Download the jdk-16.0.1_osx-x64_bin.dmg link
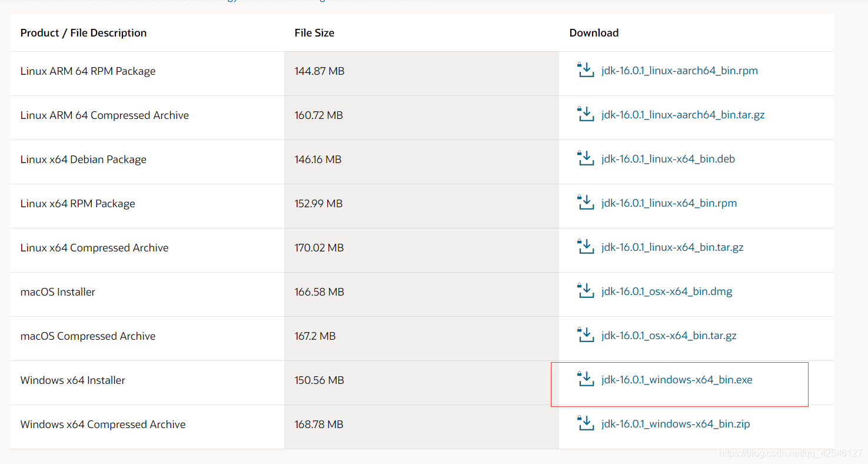The width and height of the screenshot is (868, 464). point(667,291)
